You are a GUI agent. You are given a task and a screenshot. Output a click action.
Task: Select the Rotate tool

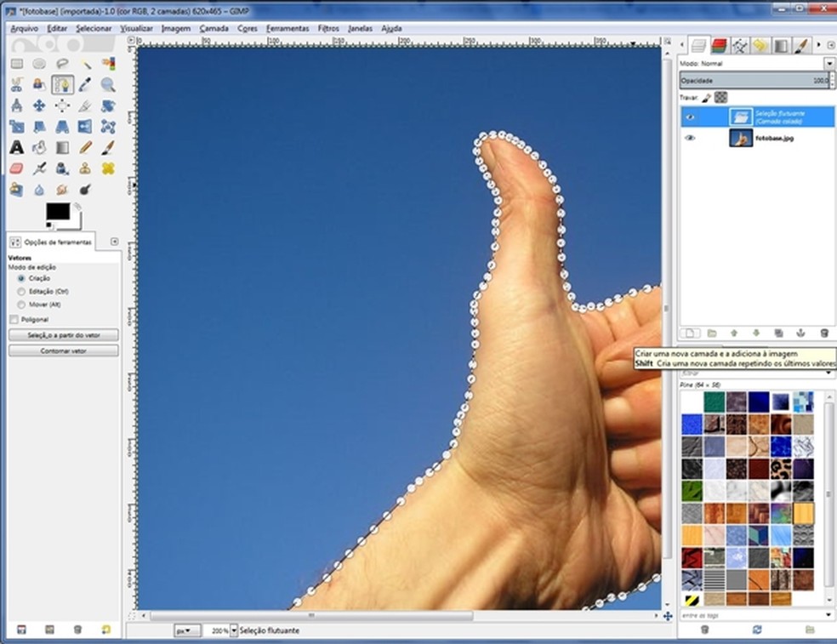pyautogui.click(x=108, y=105)
